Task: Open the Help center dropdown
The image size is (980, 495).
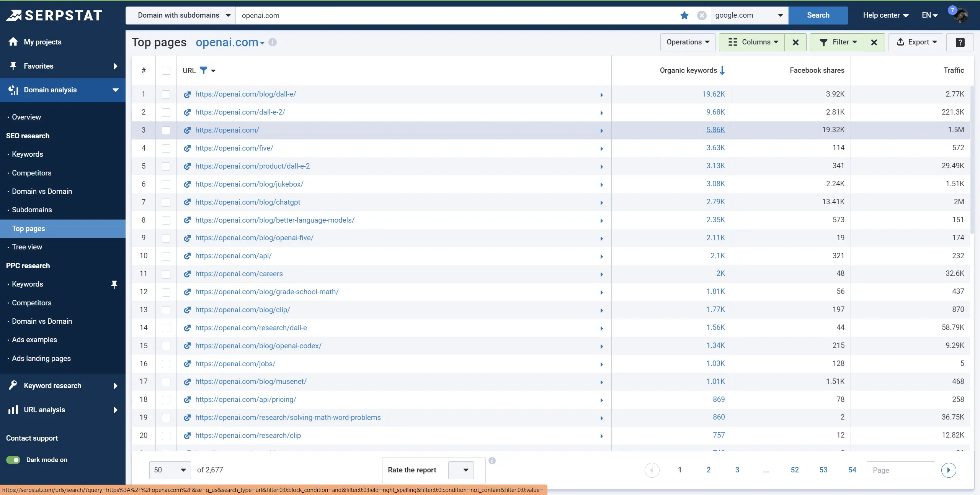Action: coord(885,15)
